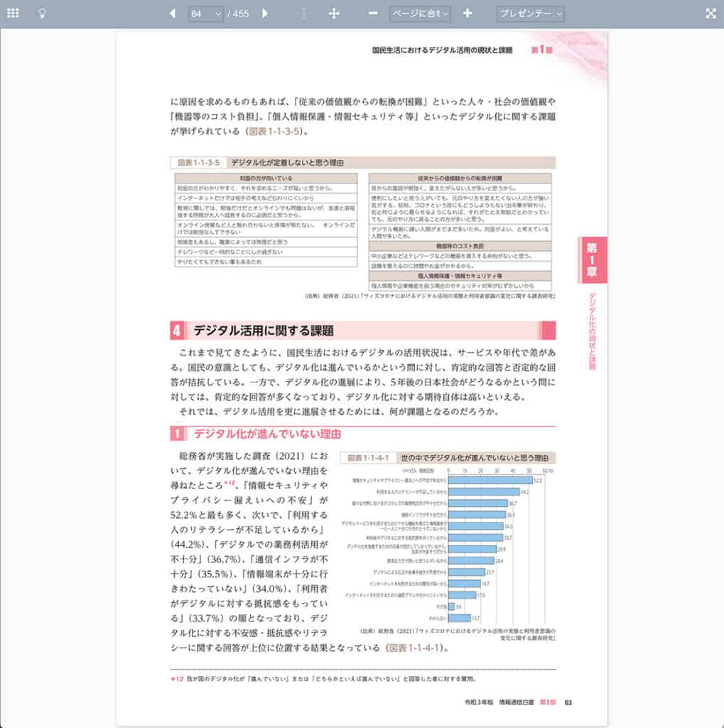Go to the previous page
Image resolution: width=724 pixels, height=728 pixels.
coord(172,14)
